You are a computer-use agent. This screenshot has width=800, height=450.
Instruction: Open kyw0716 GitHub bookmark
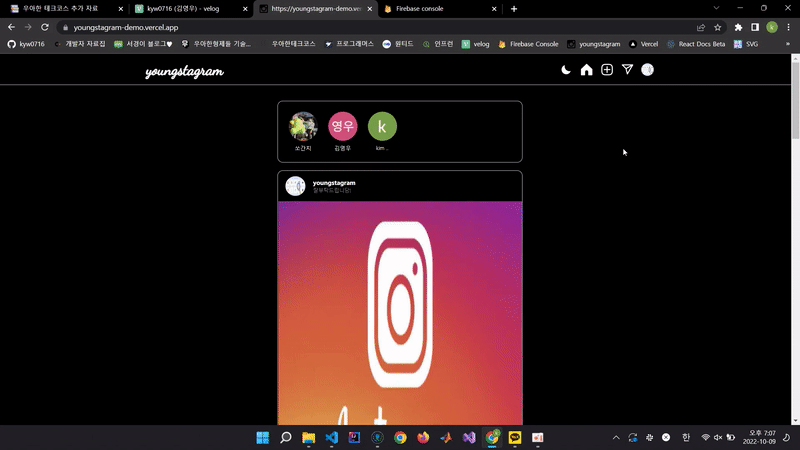pos(26,44)
